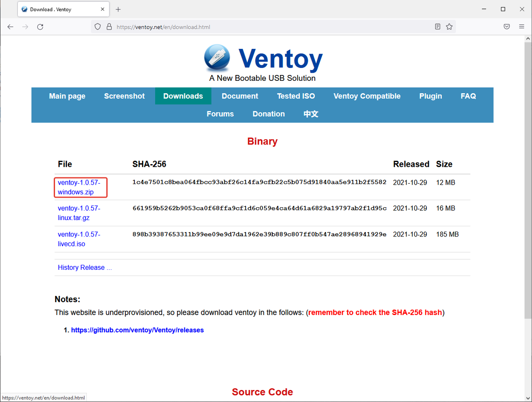Open the Plugin menu item
The height and width of the screenshot is (402, 532).
(x=430, y=96)
